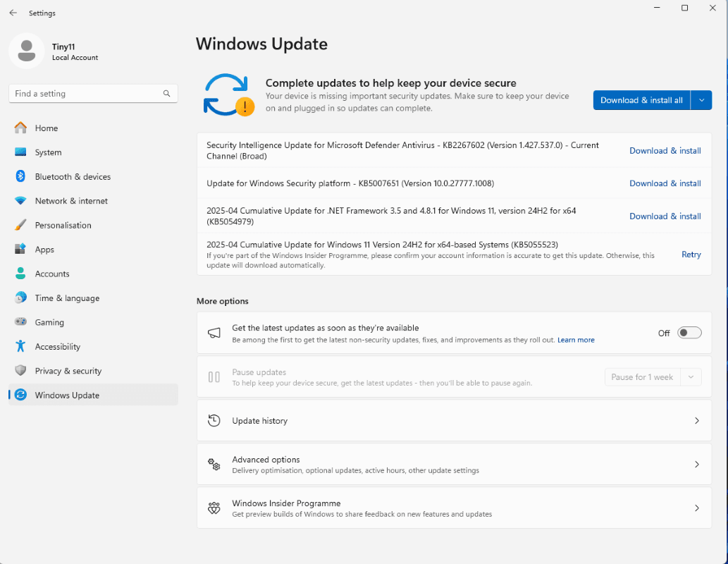Click the Time & language globe icon
The width and height of the screenshot is (728, 564).
click(20, 298)
